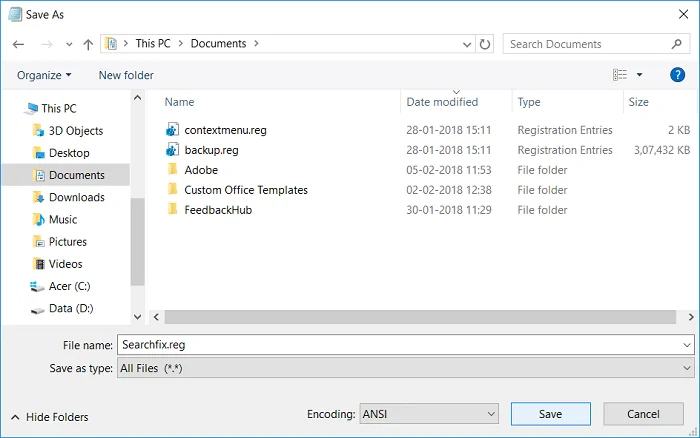Change view with the view icon
The image size is (700, 438).
tap(620, 75)
